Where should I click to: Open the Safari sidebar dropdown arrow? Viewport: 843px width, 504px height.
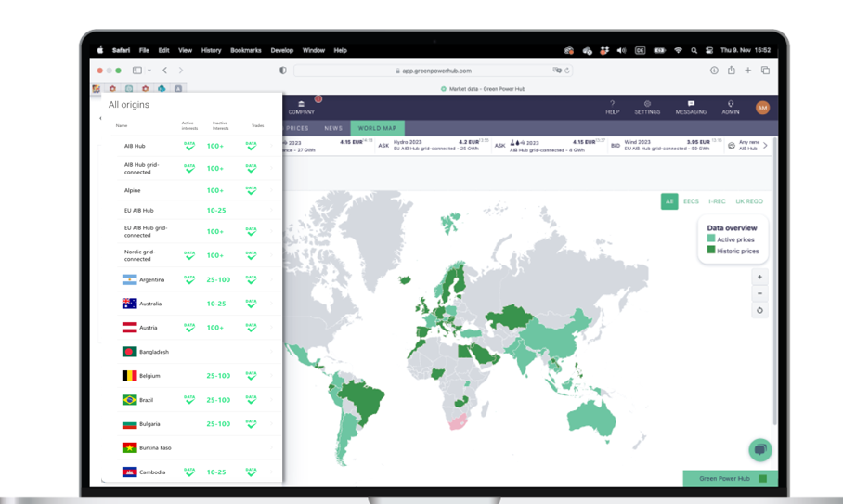[149, 71]
